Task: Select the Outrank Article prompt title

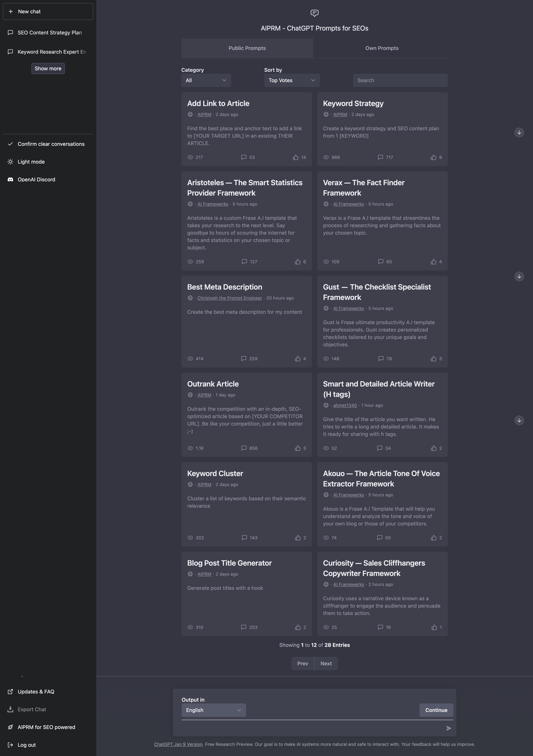Action: [213, 384]
